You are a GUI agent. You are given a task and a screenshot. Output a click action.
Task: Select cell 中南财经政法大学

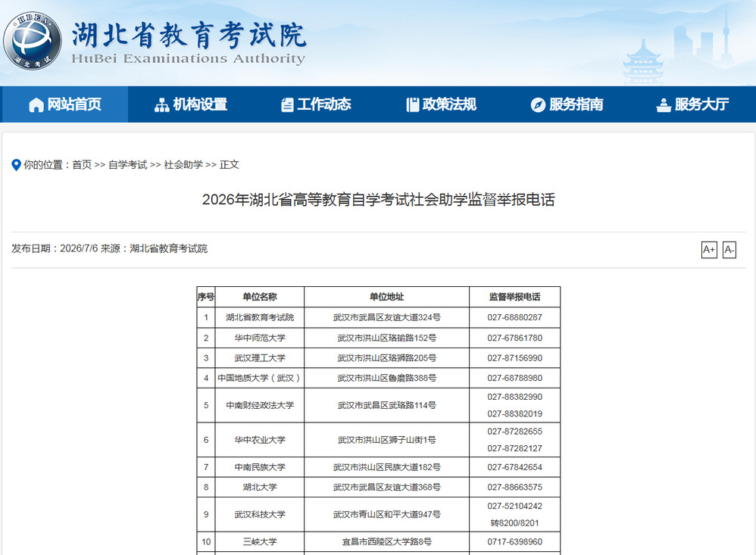pos(260,406)
